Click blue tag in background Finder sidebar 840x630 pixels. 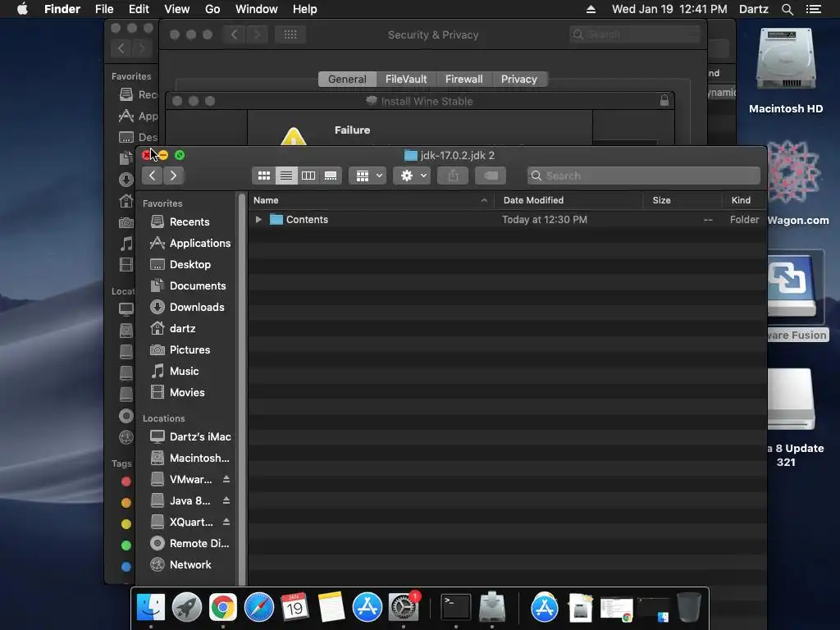click(126, 566)
